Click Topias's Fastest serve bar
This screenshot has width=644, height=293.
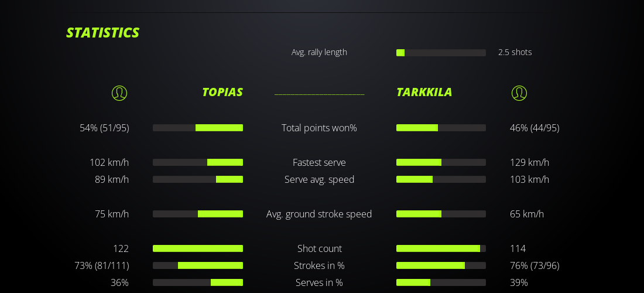pos(198,162)
